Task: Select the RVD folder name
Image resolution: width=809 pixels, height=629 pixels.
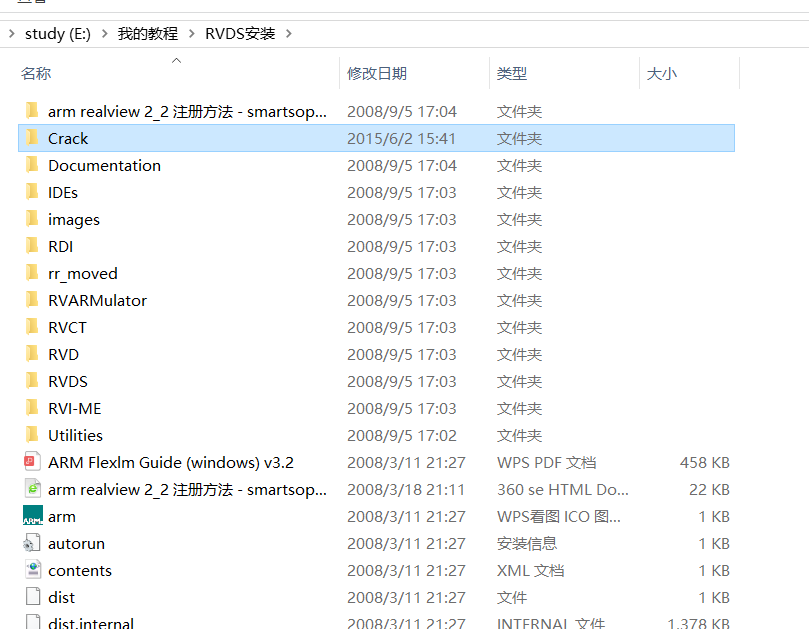Action: (x=63, y=354)
